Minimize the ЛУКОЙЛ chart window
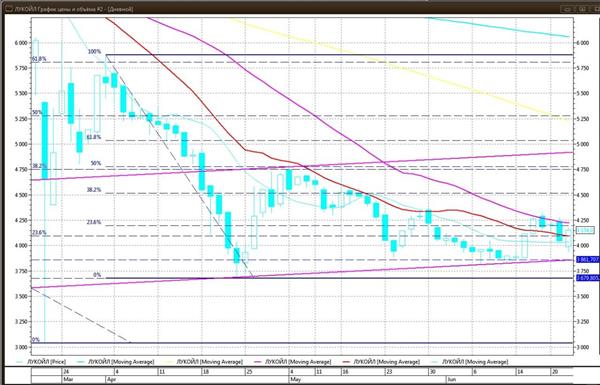The width and height of the screenshot is (600, 385). [568, 9]
